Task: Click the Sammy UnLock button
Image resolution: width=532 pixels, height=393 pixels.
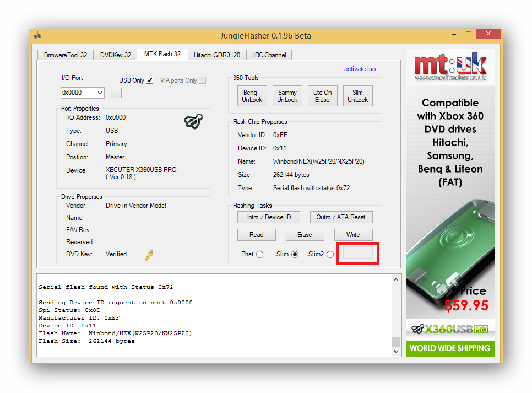Action: point(287,96)
